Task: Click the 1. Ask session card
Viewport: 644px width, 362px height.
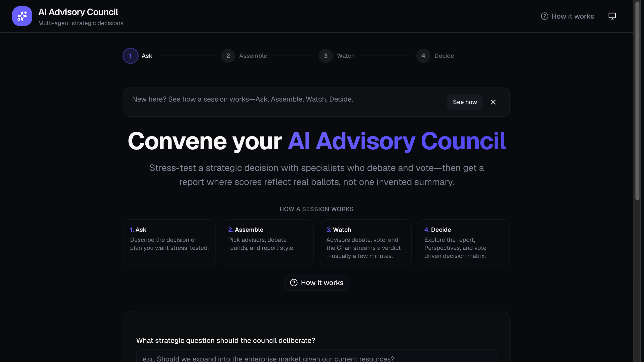Action: coord(170,243)
